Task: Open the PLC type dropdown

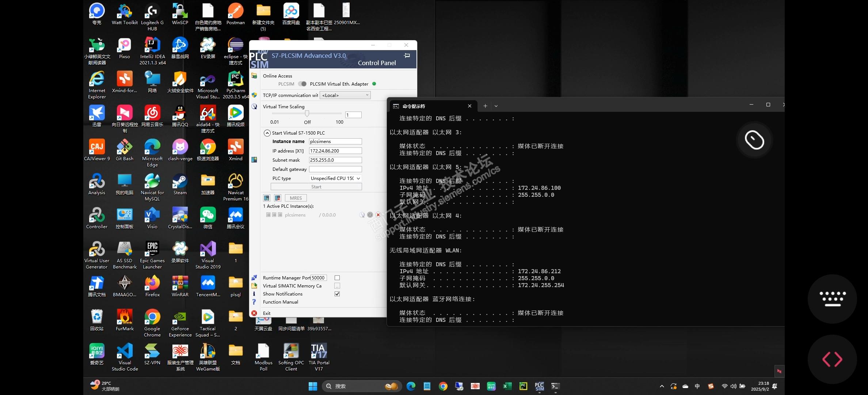Action: point(335,178)
